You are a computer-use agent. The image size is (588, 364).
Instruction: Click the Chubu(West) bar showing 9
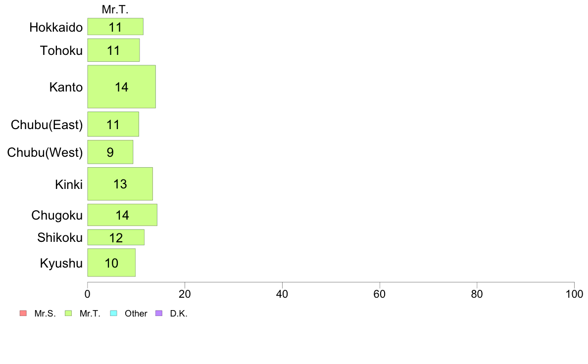110,152
